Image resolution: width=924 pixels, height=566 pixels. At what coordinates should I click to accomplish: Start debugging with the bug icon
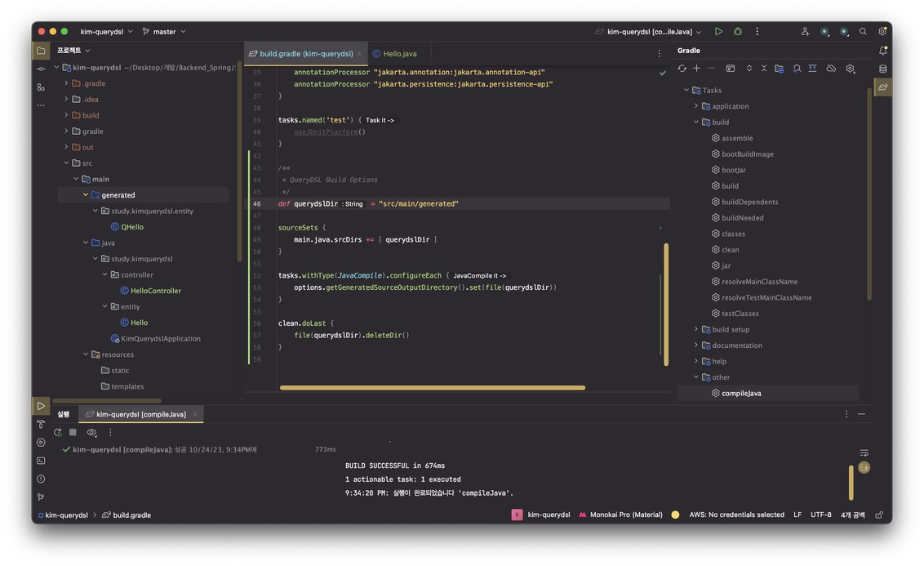(x=737, y=31)
